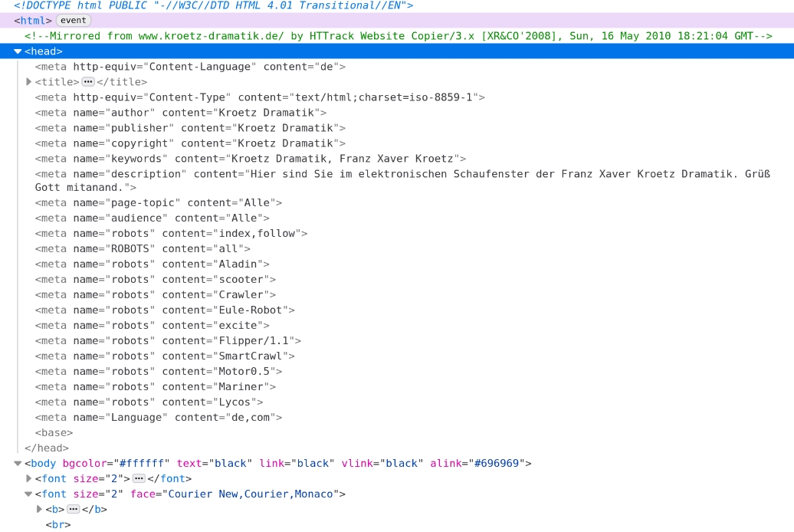794x532 pixels.
Task: Select the meta Language de,com node
Action: [x=158, y=418]
